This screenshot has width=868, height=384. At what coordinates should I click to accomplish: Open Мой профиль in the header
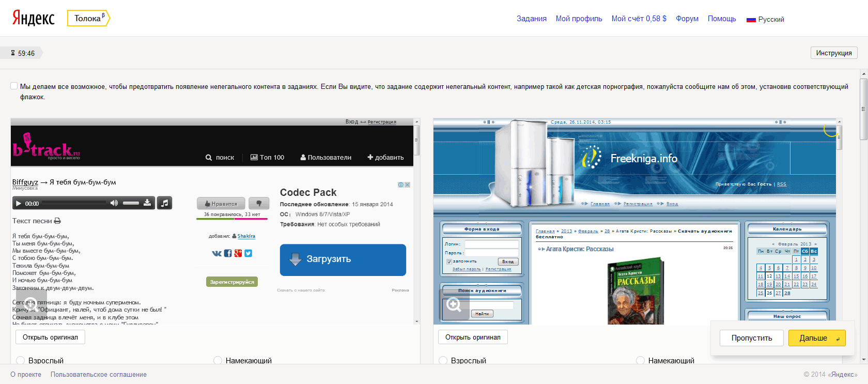(x=579, y=19)
